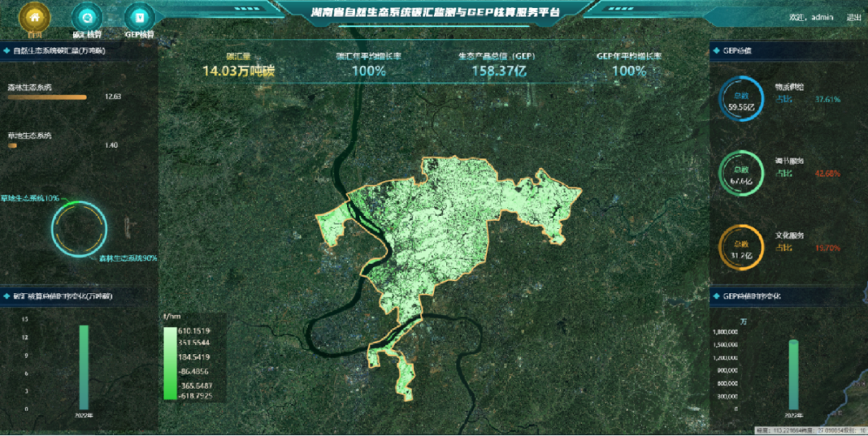
Task: Click the GEP总值时序变化 panel header
Action: [757, 296]
